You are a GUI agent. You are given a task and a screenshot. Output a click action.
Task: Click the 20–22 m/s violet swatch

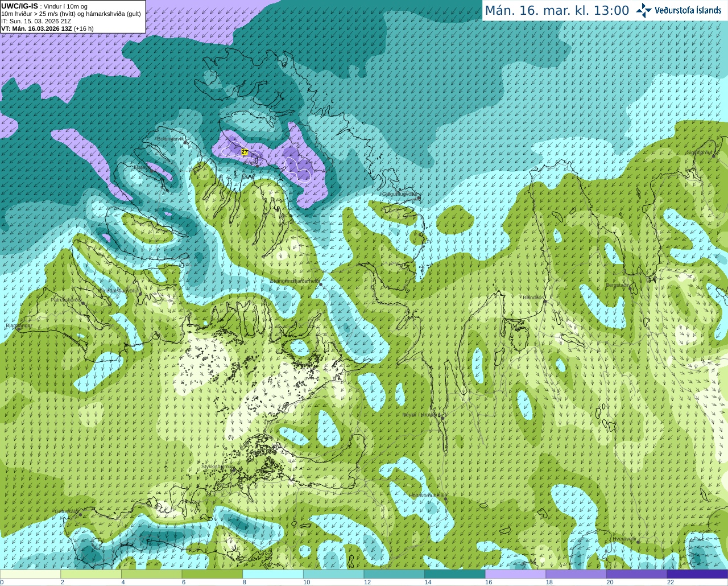coord(637,574)
